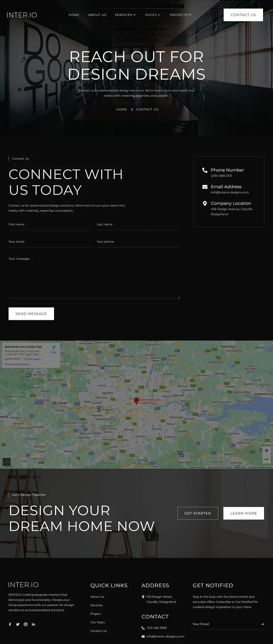This screenshot has height=644, width=273.
Task: Click the Contact Us breadcrumb
Action: coord(147,109)
